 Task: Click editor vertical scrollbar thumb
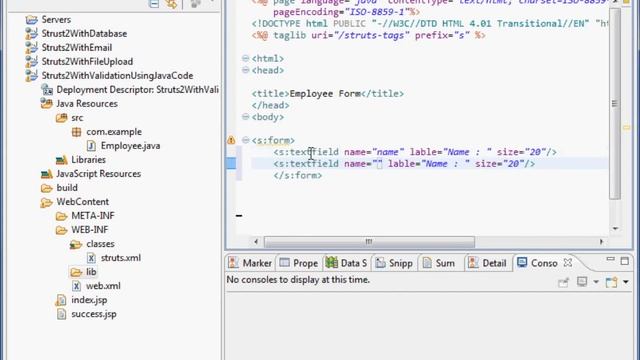615,103
